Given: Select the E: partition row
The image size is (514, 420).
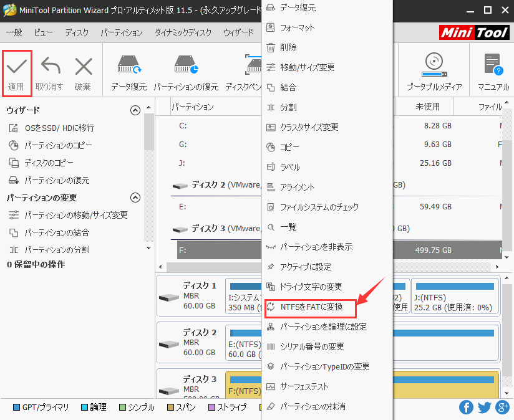Looking at the screenshot, I should (x=328, y=207).
